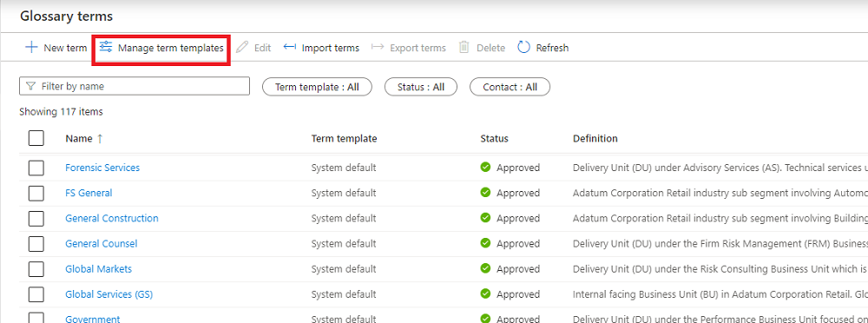Click Approved status icon for General Construction
The image size is (868, 323).
[x=485, y=218]
